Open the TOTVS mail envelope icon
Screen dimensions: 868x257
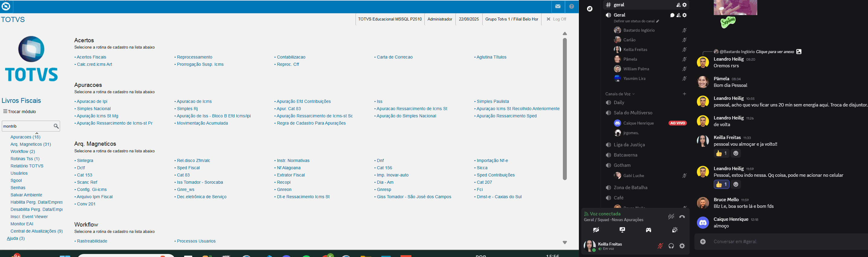coord(558,6)
